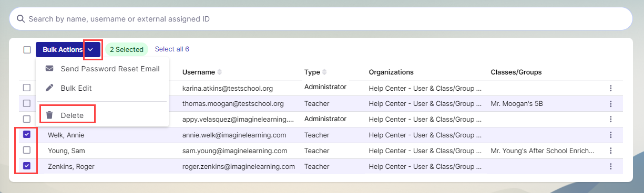Choose Bulk Edit from menu
Image resolution: width=644 pixels, height=193 pixels.
point(102,88)
